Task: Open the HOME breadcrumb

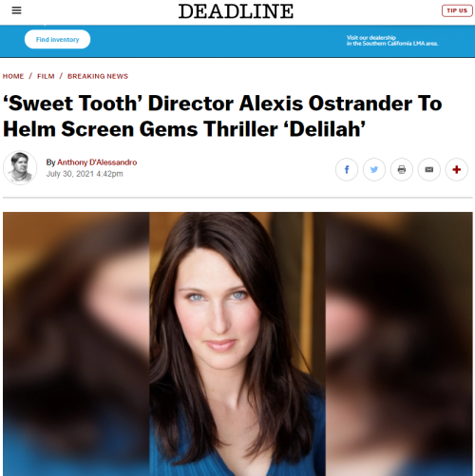Action: click(x=13, y=76)
